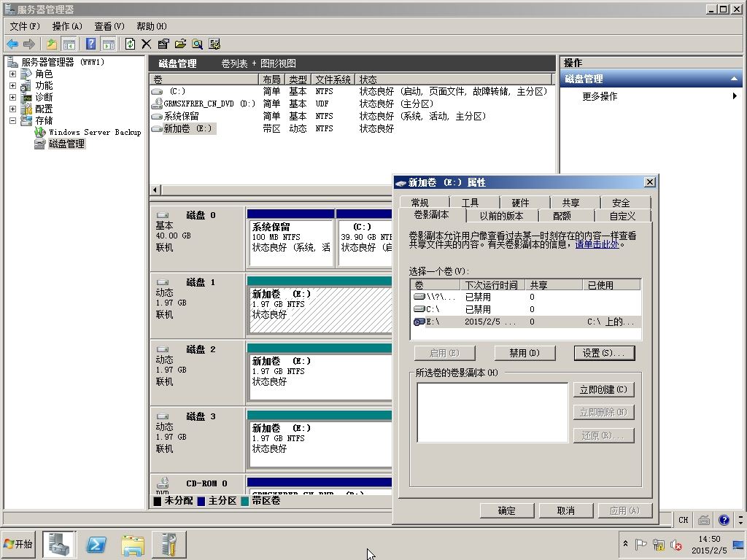The height and width of the screenshot is (560, 747).
Task: Launch PowerShell from the taskbar
Action: point(96,544)
